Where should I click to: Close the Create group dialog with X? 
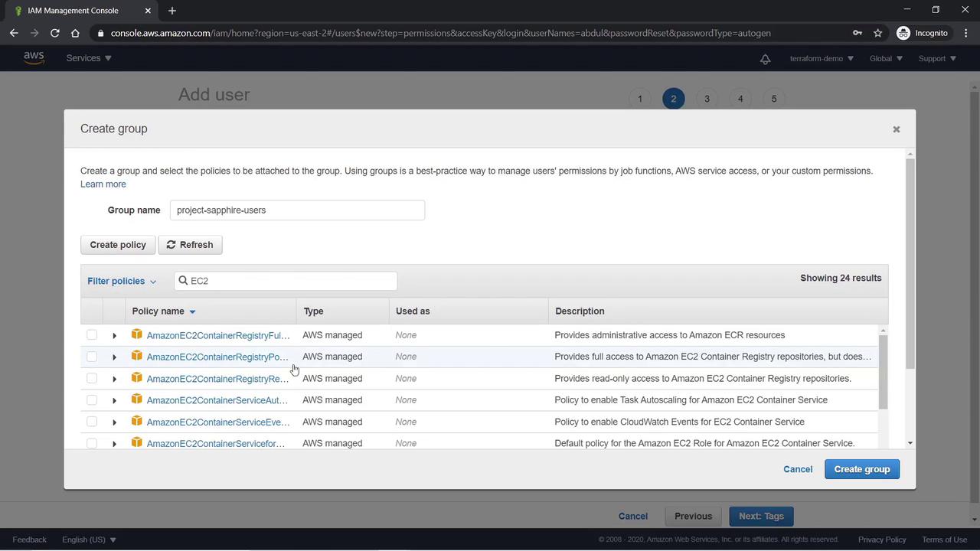pos(896,129)
